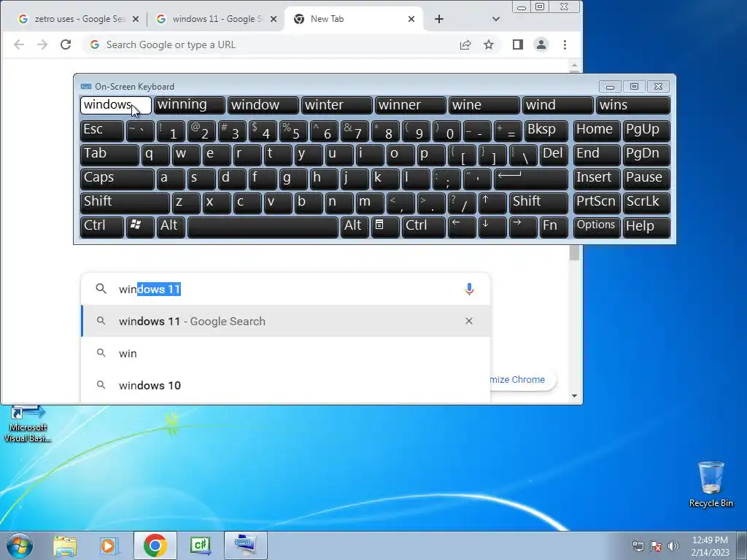Pick the 'windows' text prediction
The image size is (747, 560).
coord(116,105)
